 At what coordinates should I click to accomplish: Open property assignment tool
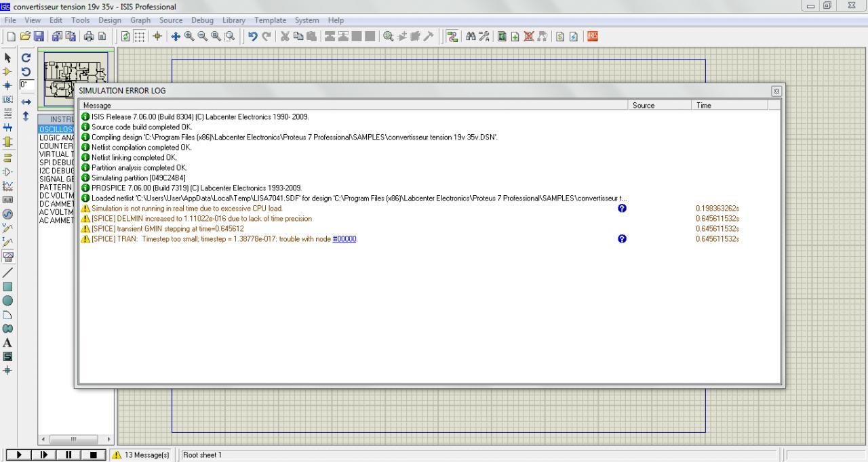tap(484, 36)
